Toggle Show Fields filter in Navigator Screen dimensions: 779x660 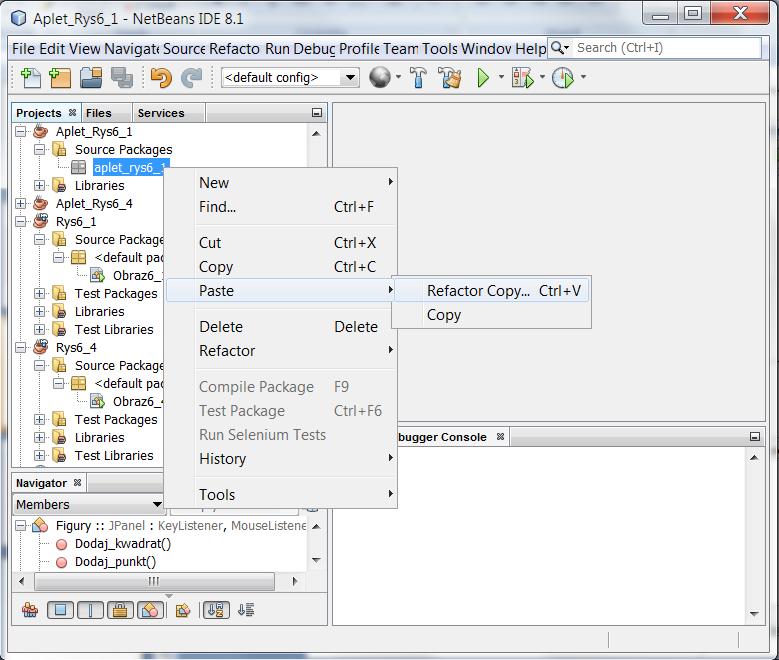click(x=60, y=610)
